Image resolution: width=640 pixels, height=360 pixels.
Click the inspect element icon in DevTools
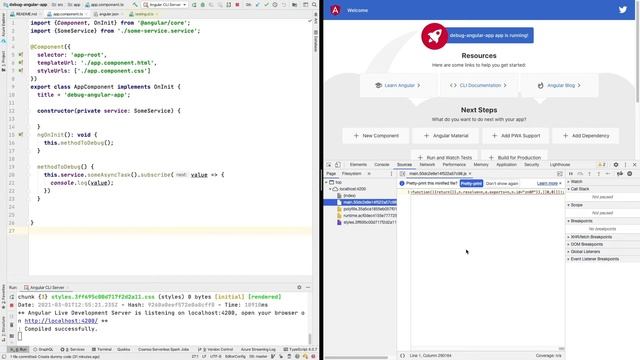click(x=329, y=164)
